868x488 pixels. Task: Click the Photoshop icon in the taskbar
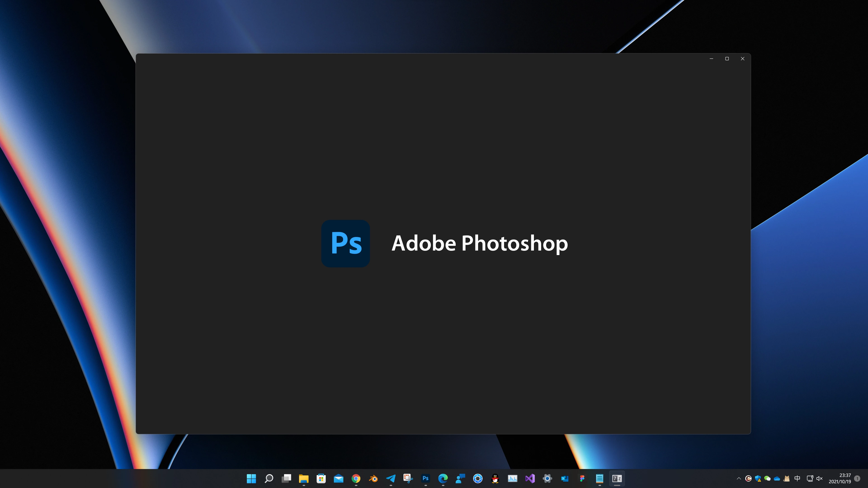point(426,478)
